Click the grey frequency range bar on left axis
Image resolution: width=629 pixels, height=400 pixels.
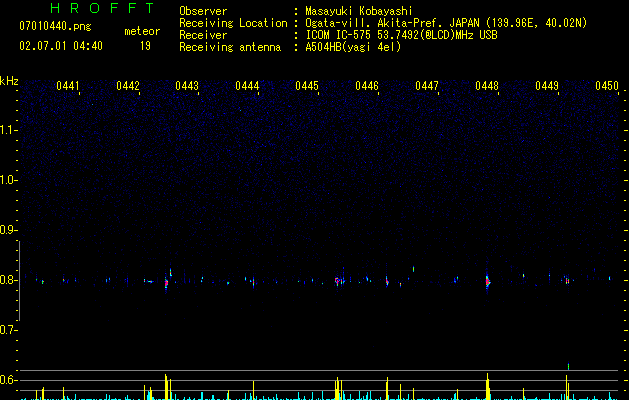tap(19, 281)
